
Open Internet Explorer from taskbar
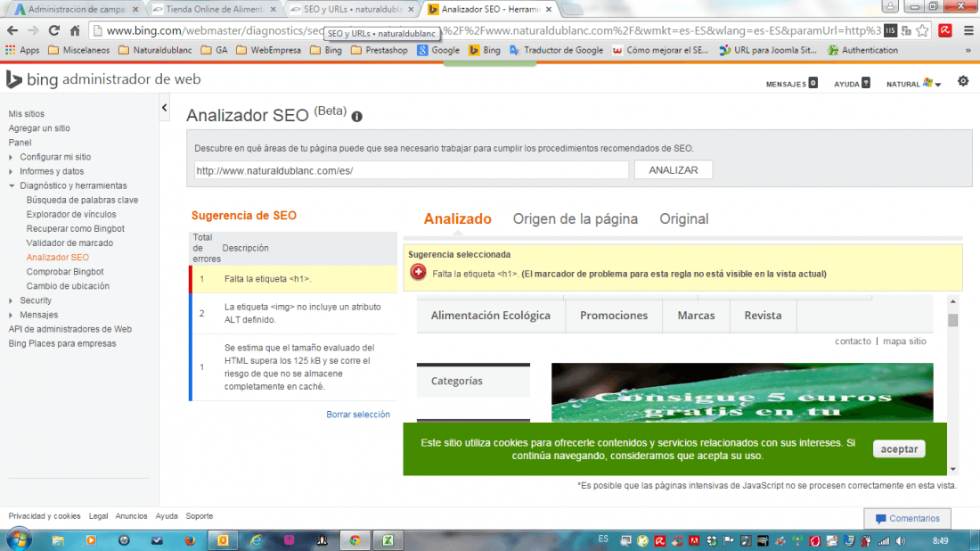coord(257,540)
